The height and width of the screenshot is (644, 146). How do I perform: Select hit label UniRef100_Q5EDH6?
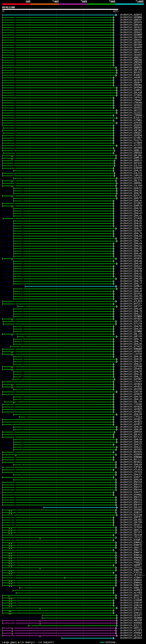click(131, 60)
